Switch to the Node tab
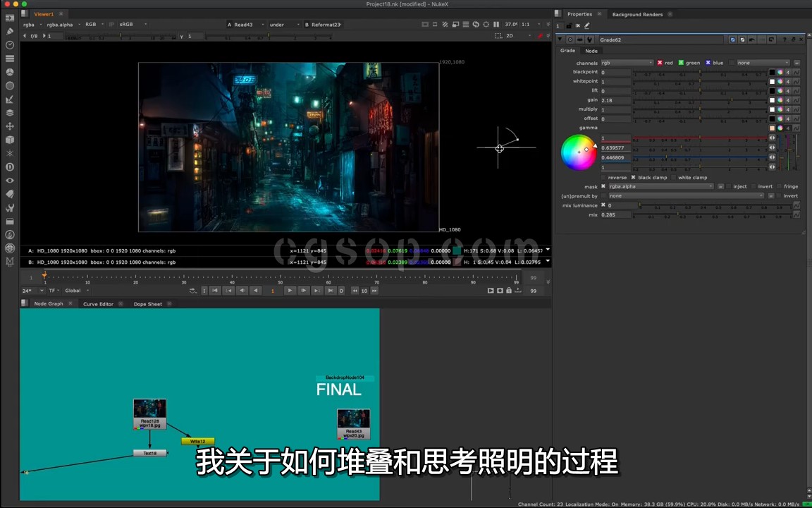 tap(591, 51)
